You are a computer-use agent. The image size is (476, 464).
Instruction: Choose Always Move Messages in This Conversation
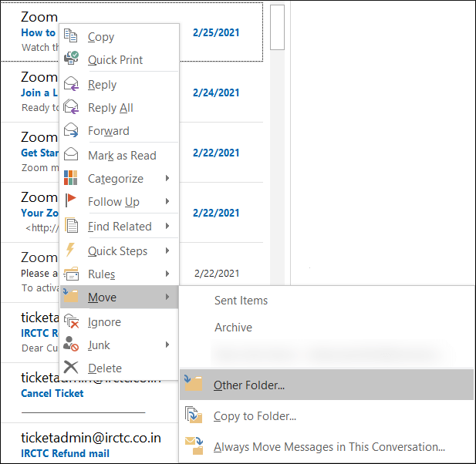pos(326,447)
